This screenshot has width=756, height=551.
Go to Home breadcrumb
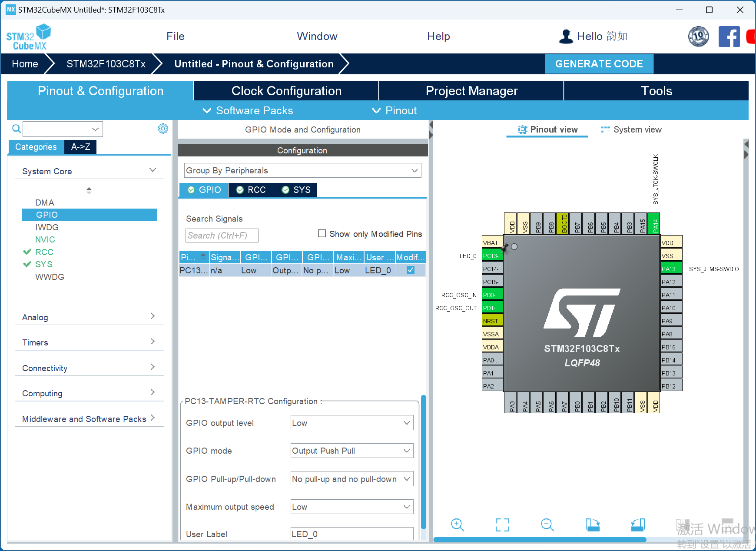click(x=25, y=64)
